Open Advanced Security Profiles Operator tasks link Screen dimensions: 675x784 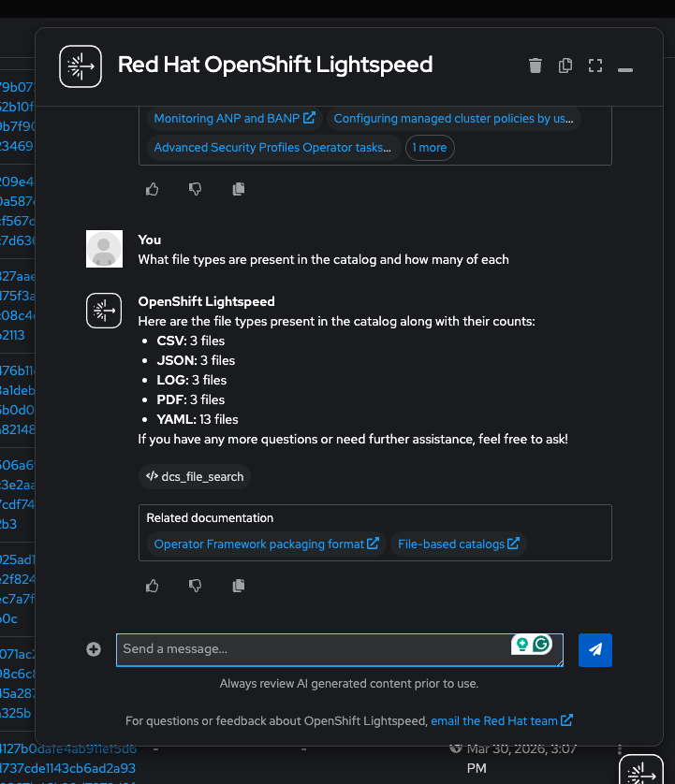point(272,148)
